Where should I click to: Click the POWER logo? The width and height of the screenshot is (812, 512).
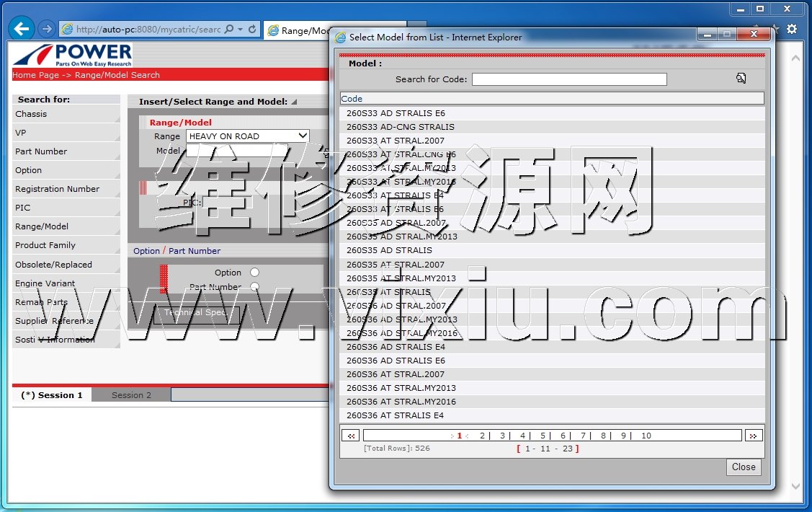coord(73,55)
